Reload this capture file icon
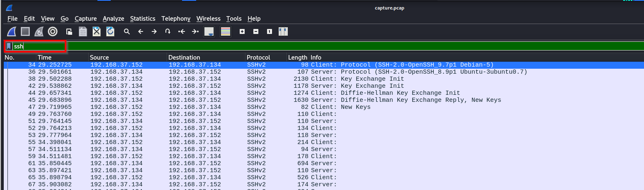This screenshot has width=644, height=190. pos(110,31)
